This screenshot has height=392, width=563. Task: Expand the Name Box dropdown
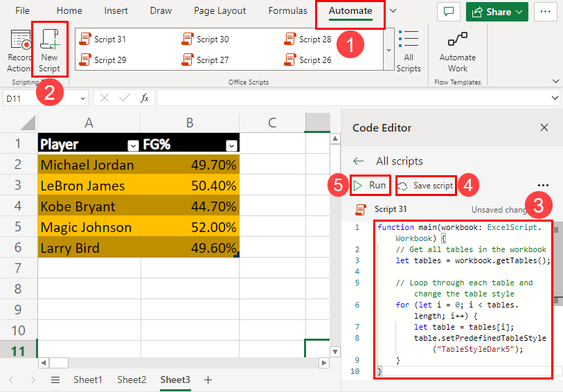tap(82, 98)
